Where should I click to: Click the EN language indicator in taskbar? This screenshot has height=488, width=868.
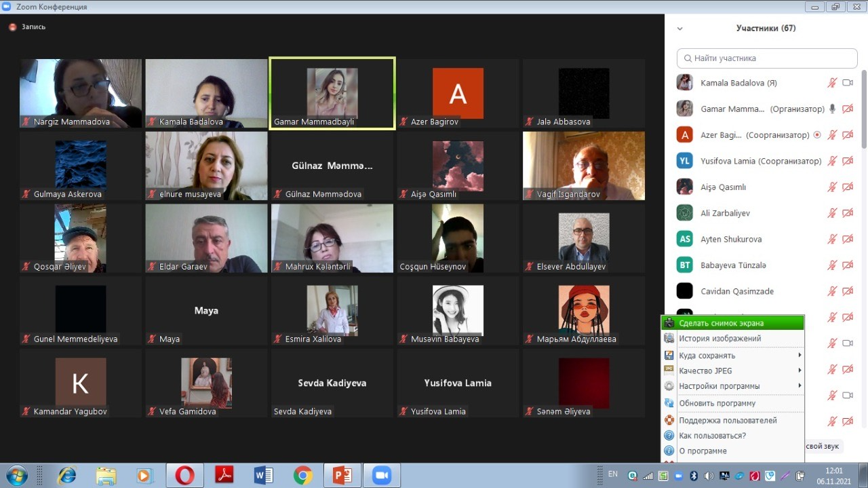click(613, 474)
